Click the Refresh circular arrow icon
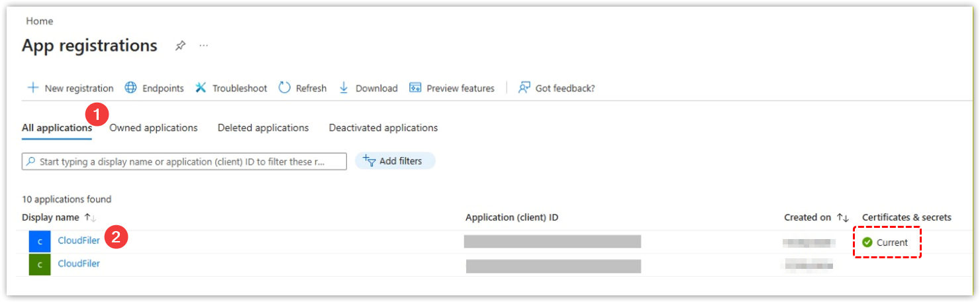 pos(285,88)
